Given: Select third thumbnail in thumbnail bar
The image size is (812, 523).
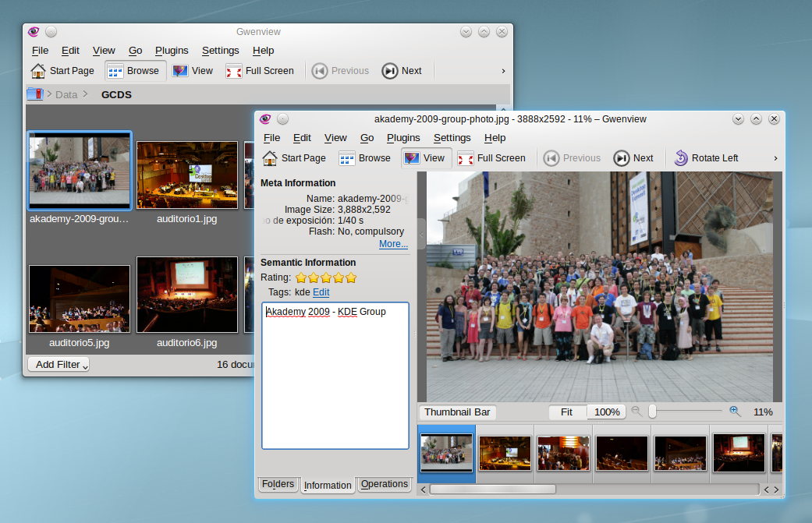Looking at the screenshot, I should point(563,453).
